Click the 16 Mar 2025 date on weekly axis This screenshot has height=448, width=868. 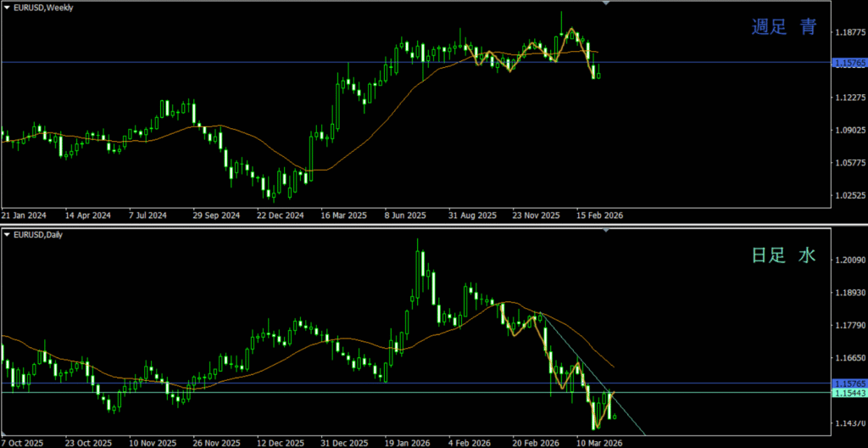pos(343,216)
